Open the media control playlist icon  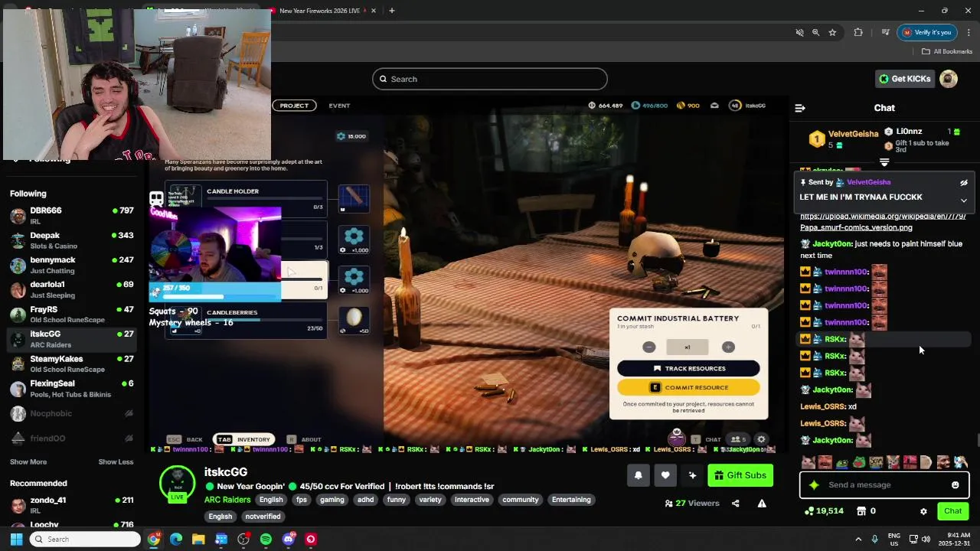885,32
